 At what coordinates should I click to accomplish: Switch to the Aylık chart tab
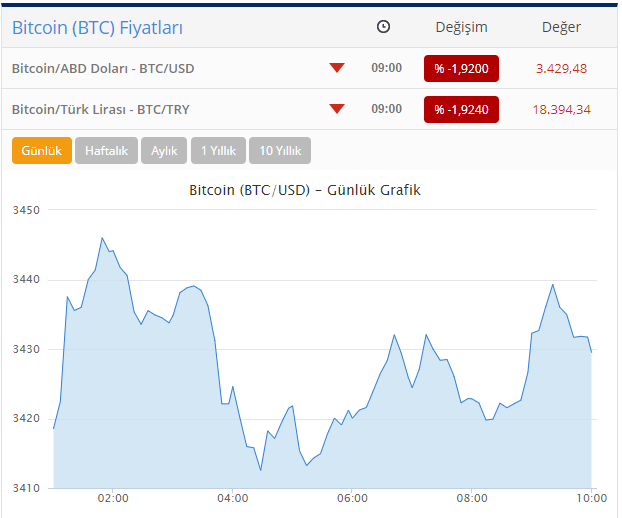pyautogui.click(x=164, y=150)
